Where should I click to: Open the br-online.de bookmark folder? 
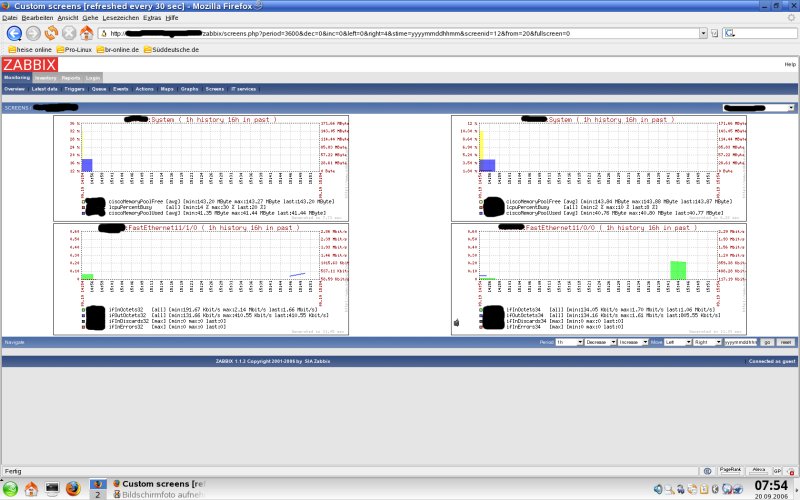click(118, 49)
